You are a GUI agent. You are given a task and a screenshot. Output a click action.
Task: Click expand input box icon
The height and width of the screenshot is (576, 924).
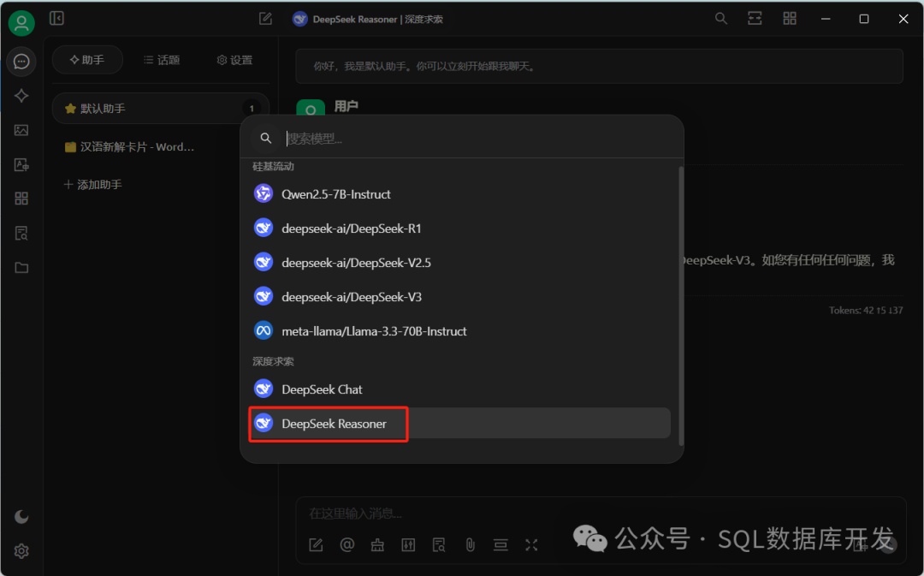[531, 544]
